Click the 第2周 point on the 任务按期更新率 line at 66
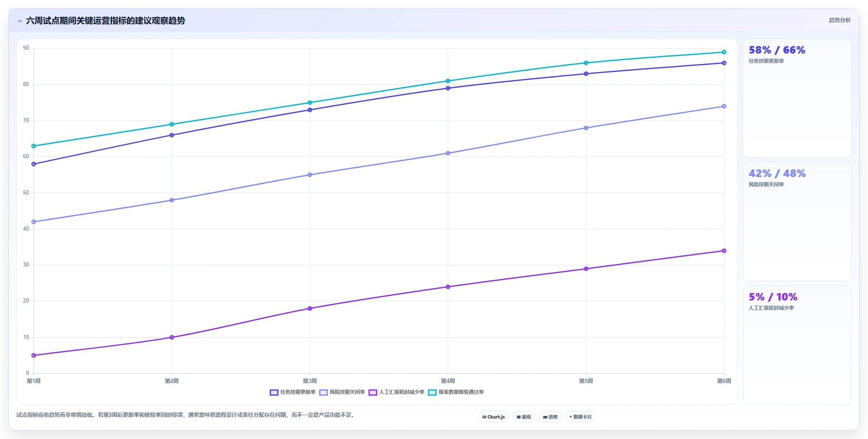 pyautogui.click(x=172, y=135)
